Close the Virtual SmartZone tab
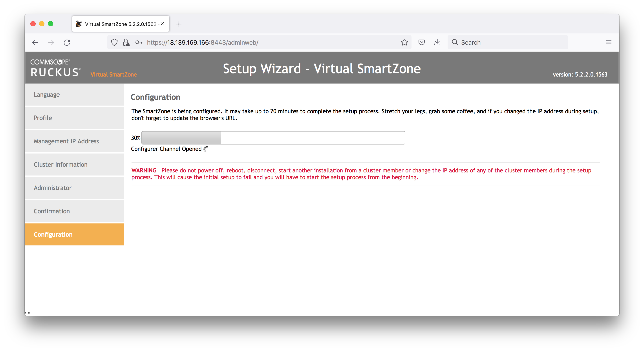 (x=163, y=24)
